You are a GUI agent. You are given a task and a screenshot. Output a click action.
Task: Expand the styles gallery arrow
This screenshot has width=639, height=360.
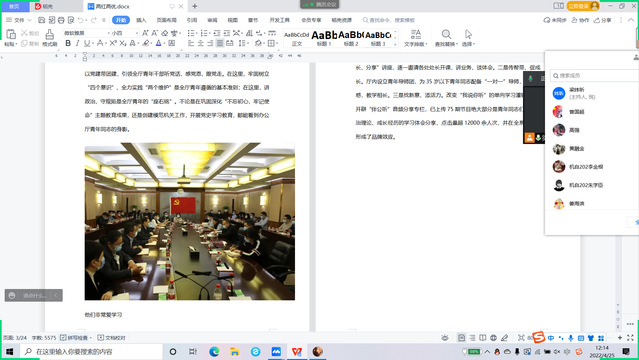[395, 44]
